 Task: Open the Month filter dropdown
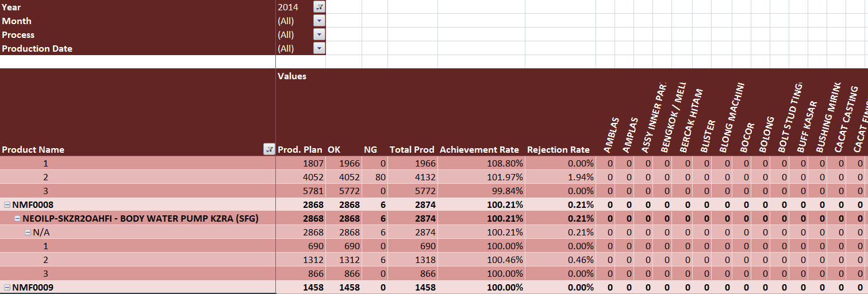point(319,21)
